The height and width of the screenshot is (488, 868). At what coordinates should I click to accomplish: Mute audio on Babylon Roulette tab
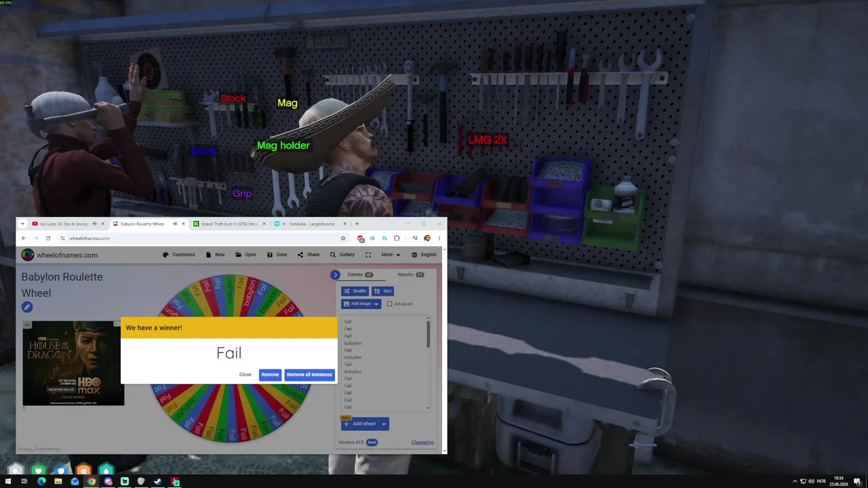point(175,224)
